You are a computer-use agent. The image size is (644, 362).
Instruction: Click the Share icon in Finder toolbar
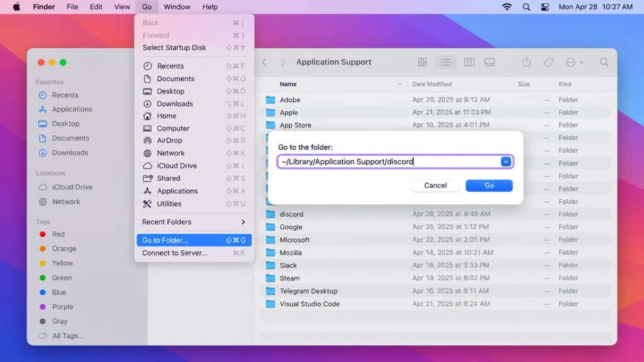click(526, 62)
